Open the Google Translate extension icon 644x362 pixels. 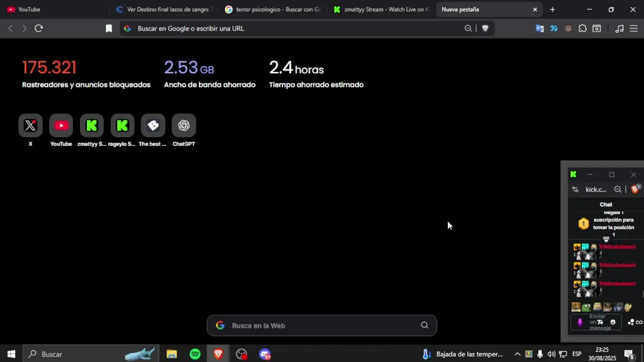tap(540, 29)
